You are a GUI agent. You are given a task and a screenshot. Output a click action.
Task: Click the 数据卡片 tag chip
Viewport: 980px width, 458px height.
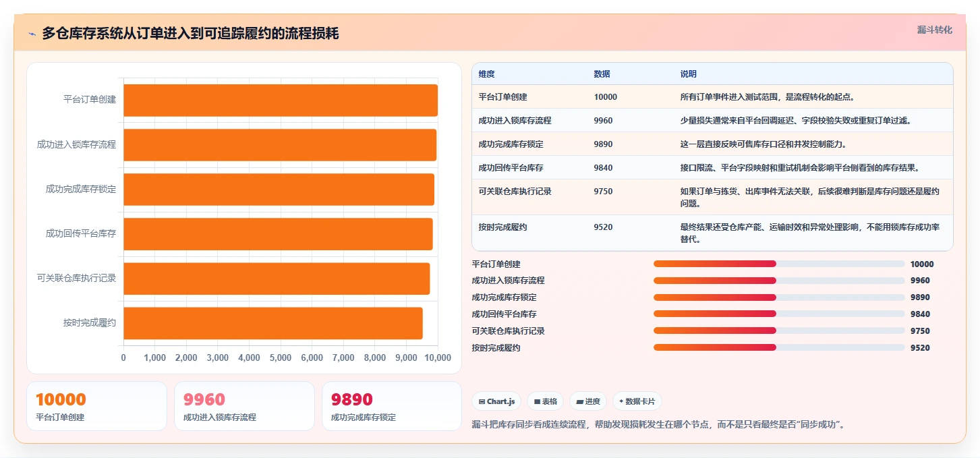click(637, 401)
